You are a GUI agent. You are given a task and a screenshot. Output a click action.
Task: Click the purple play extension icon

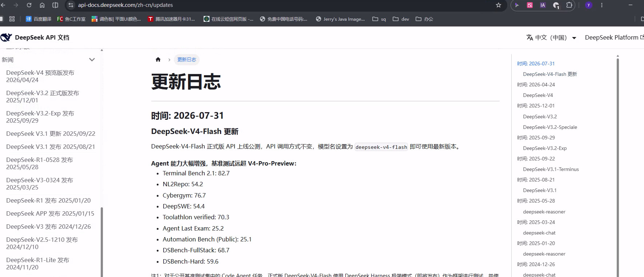pos(517,5)
